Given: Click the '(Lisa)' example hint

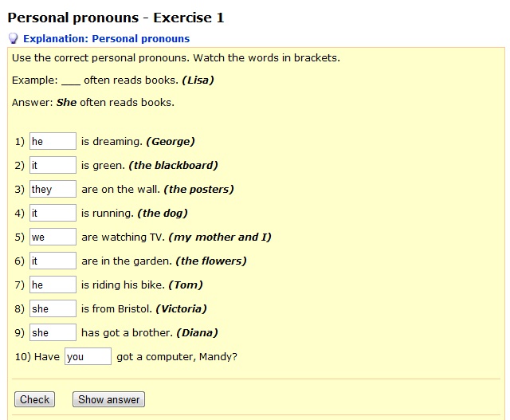Looking at the screenshot, I should [x=198, y=80].
